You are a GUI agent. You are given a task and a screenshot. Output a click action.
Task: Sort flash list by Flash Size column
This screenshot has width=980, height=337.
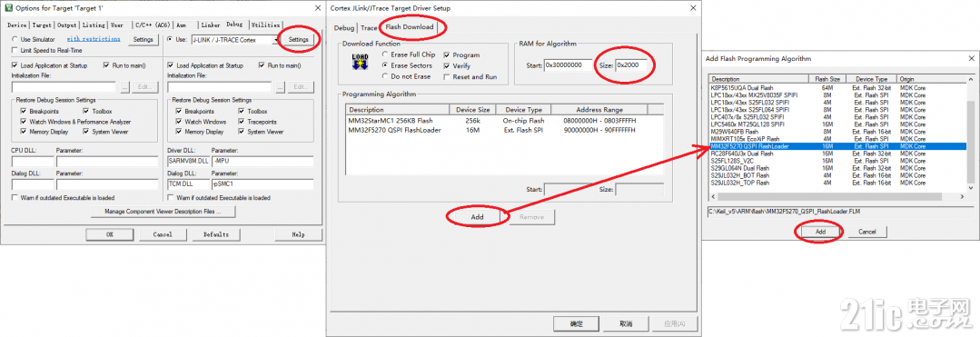click(x=828, y=80)
